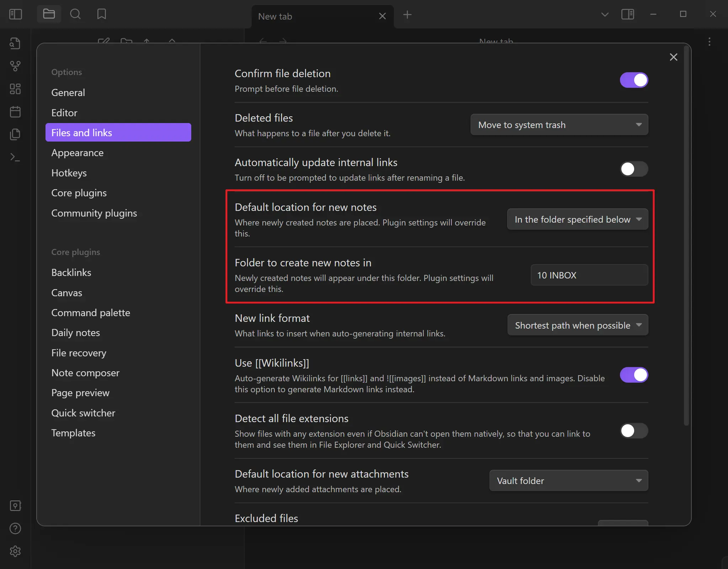Switch to the Appearance settings section
Image resolution: width=728 pixels, height=569 pixels.
click(x=77, y=153)
